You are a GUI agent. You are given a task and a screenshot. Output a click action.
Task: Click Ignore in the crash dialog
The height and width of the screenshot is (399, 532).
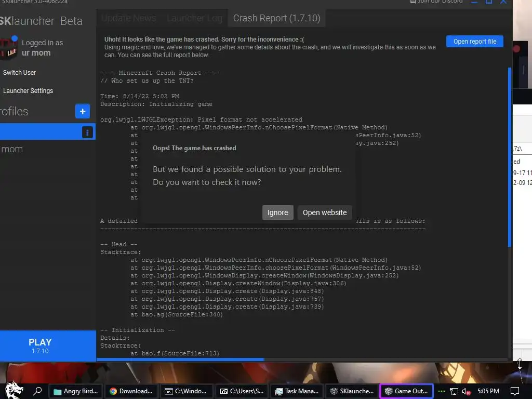pos(277,212)
